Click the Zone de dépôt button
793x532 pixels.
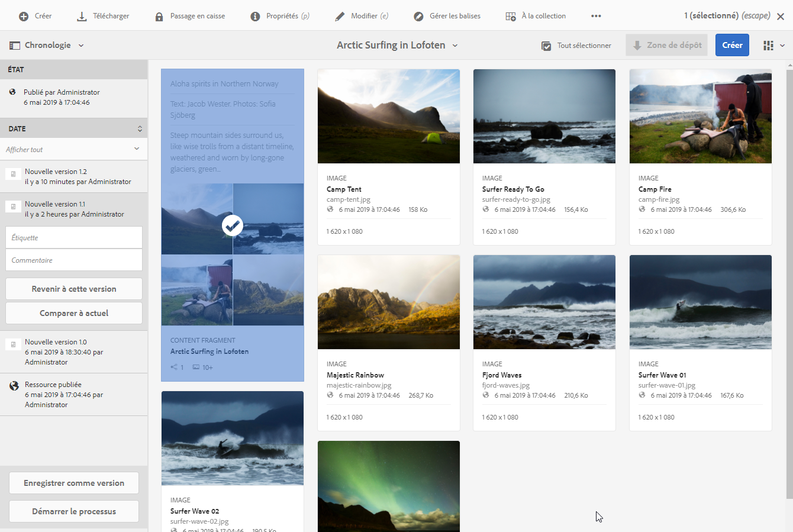point(667,45)
